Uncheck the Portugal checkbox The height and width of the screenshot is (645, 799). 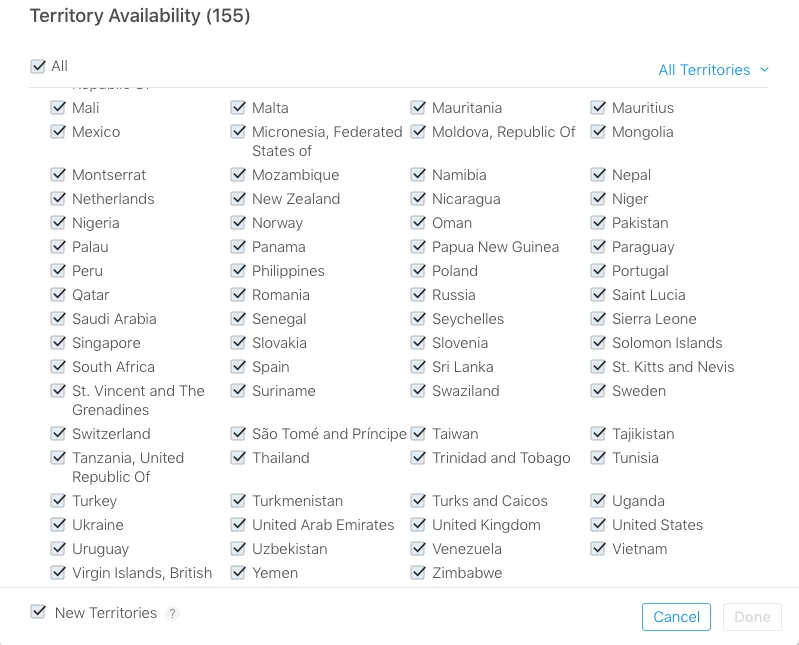coord(598,271)
